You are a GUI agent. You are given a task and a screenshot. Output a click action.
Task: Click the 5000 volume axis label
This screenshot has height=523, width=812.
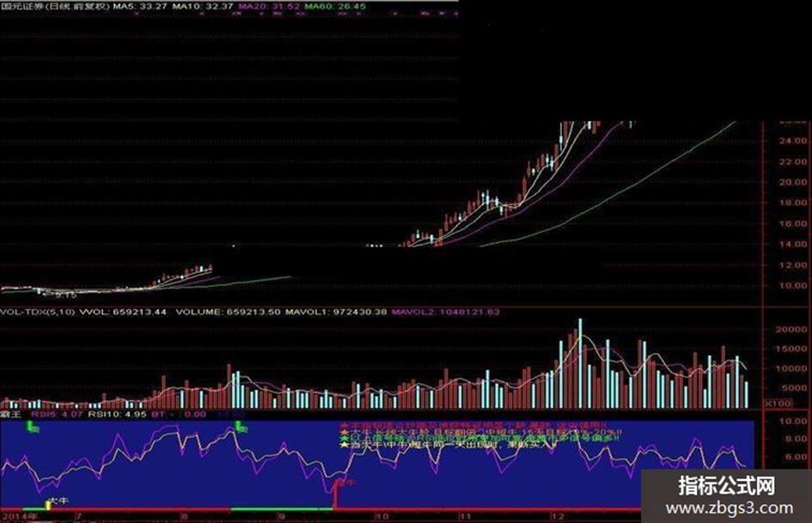tap(793, 388)
